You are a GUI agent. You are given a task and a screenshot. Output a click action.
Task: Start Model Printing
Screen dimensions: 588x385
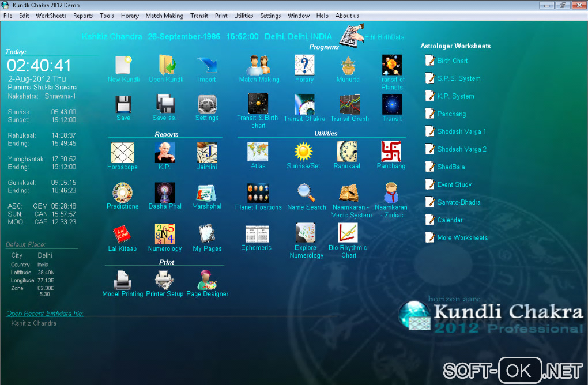(122, 280)
